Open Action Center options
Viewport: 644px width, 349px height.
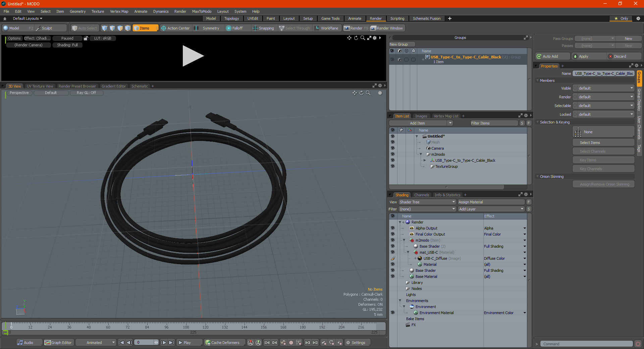point(175,28)
